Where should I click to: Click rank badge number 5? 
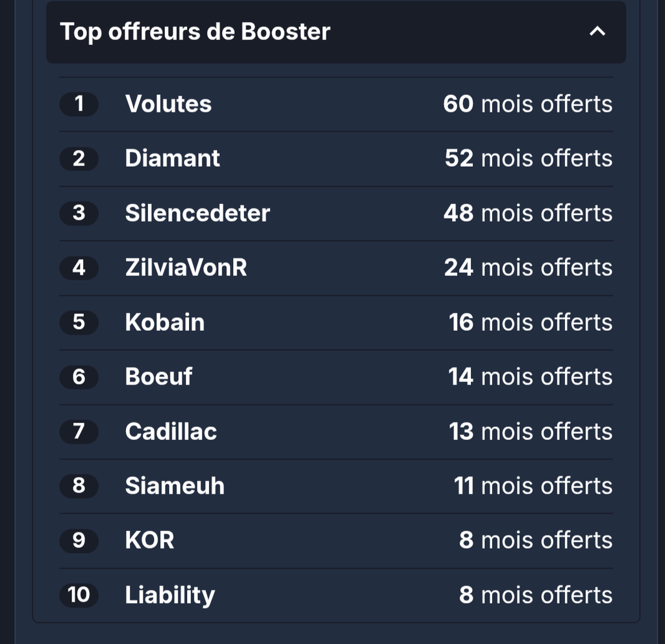coord(79,322)
